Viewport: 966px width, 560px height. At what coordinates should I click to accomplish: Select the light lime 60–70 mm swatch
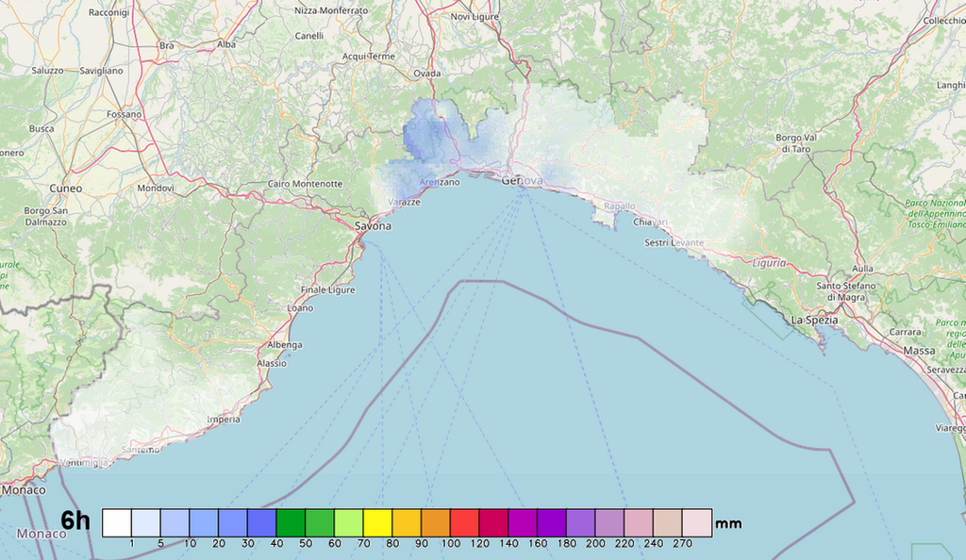coord(349,522)
